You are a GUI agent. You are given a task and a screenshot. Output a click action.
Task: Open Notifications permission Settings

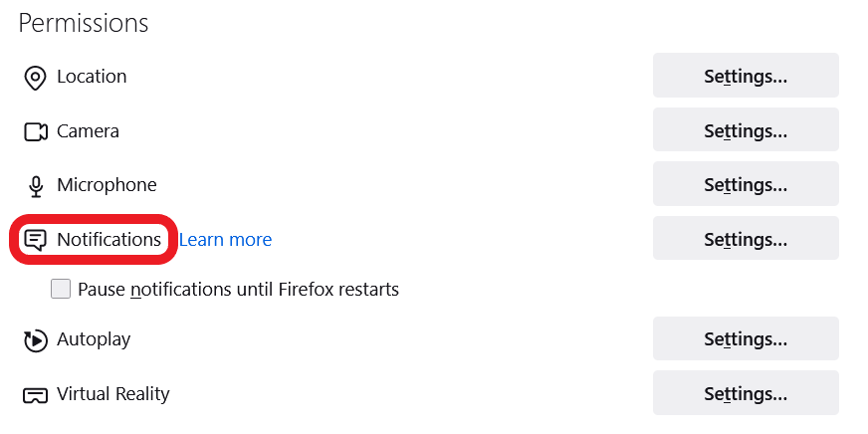point(746,239)
